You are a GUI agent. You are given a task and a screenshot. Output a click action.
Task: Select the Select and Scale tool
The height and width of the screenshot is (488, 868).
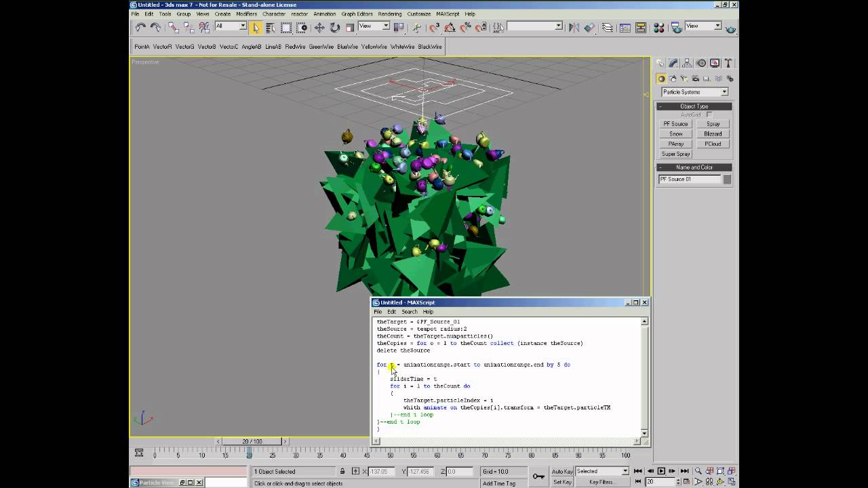pos(350,28)
